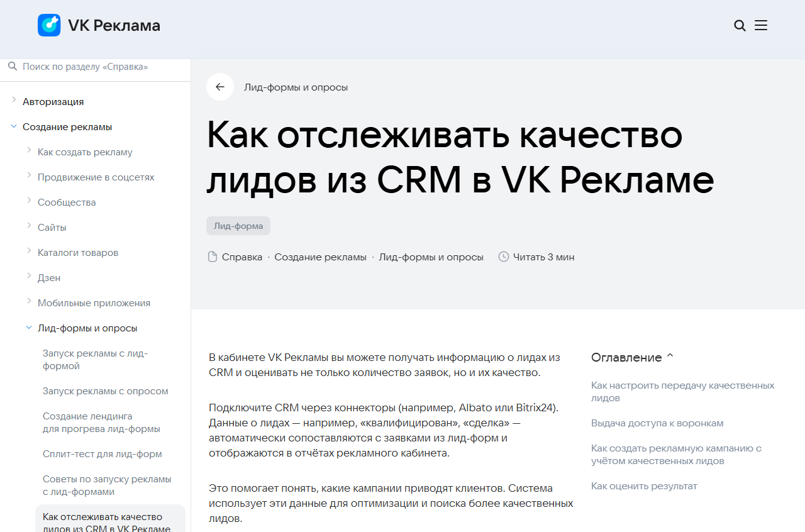Click Лид-формы и опросы beside back arrow
This screenshot has width=805, height=532.
pyautogui.click(x=296, y=87)
